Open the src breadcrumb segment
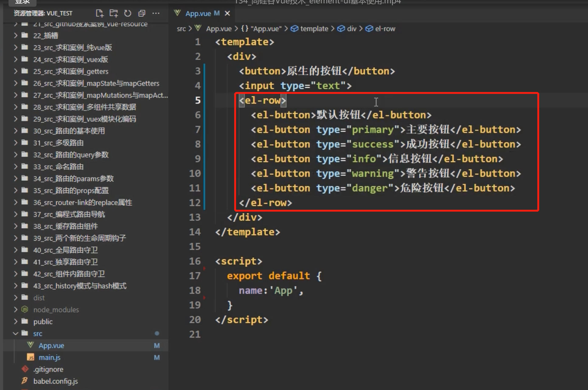Image resolution: width=588 pixels, height=390 pixels. tap(181, 29)
